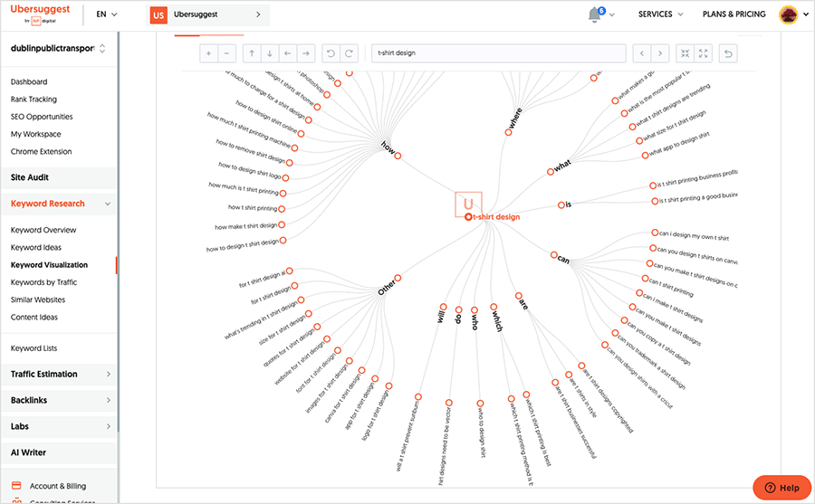815x504 pixels.
Task: Open Dashboard in the sidebar
Action: (x=29, y=82)
